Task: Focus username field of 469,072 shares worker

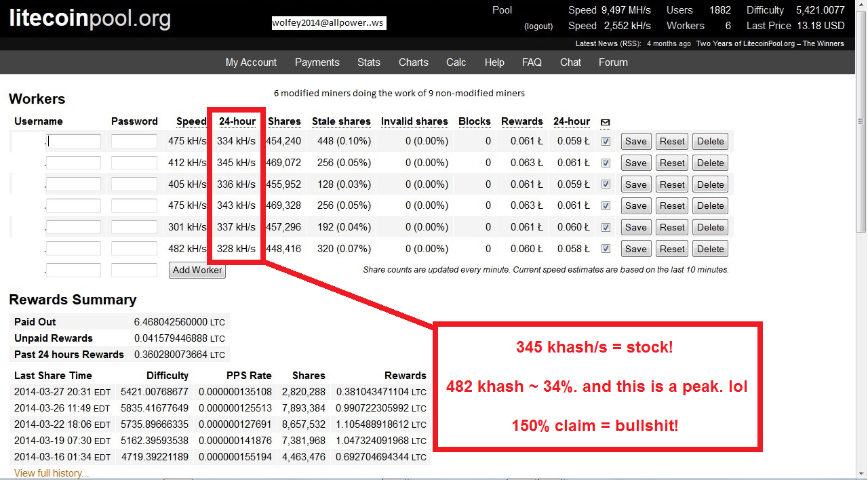Action: coord(74,163)
